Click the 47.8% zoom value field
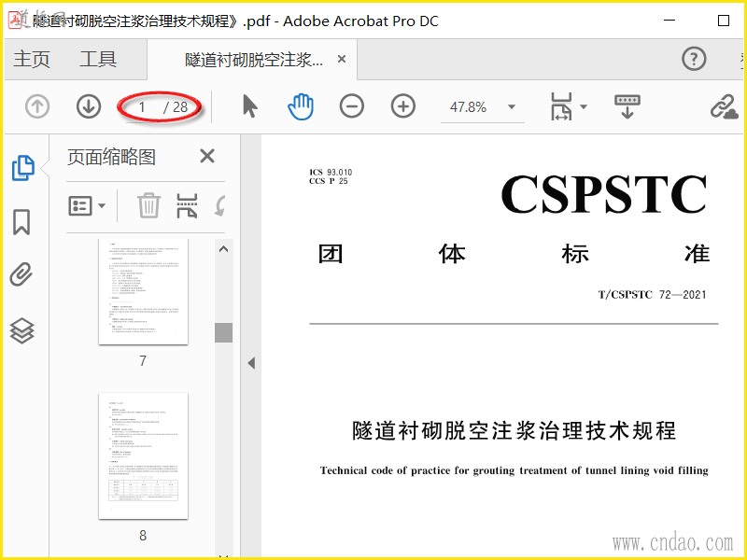Viewport: 747px width, 560px height. (469, 107)
